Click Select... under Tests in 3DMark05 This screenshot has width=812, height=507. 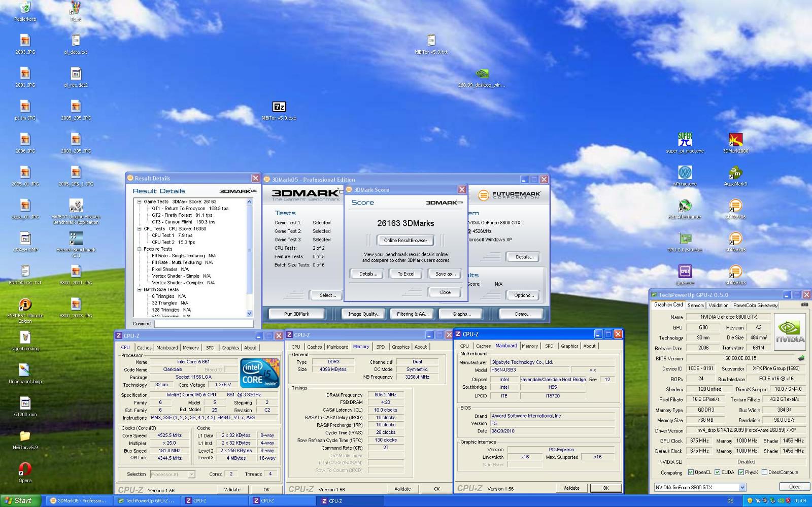coord(328,295)
